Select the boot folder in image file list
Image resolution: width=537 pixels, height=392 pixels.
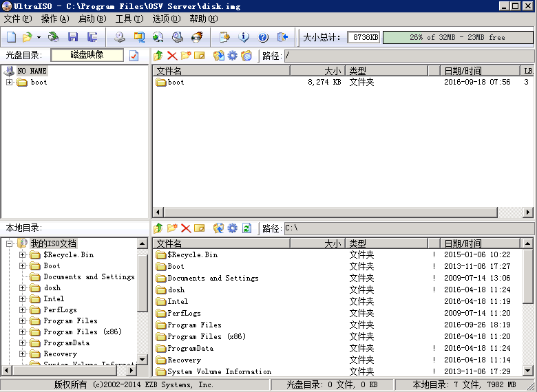(170, 82)
